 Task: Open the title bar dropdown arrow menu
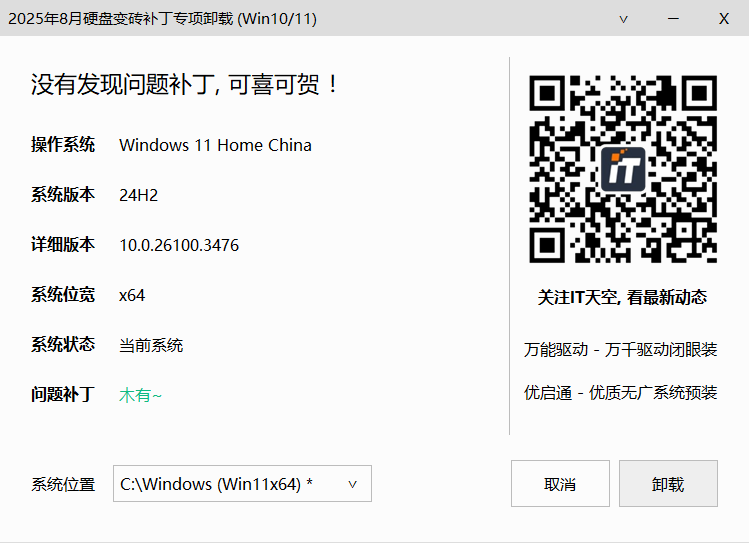click(623, 19)
